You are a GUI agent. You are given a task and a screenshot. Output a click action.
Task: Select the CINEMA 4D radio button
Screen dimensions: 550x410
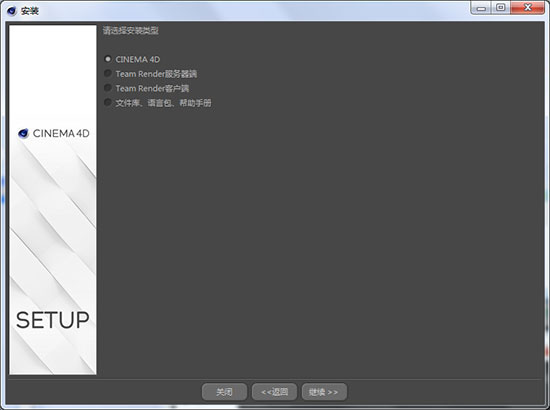108,59
